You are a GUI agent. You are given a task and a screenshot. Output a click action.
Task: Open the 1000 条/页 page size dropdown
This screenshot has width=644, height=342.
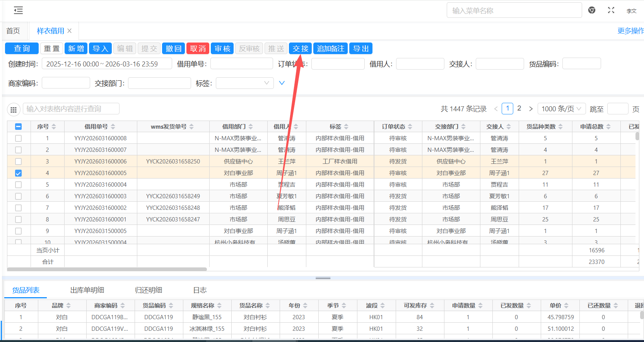coord(561,109)
